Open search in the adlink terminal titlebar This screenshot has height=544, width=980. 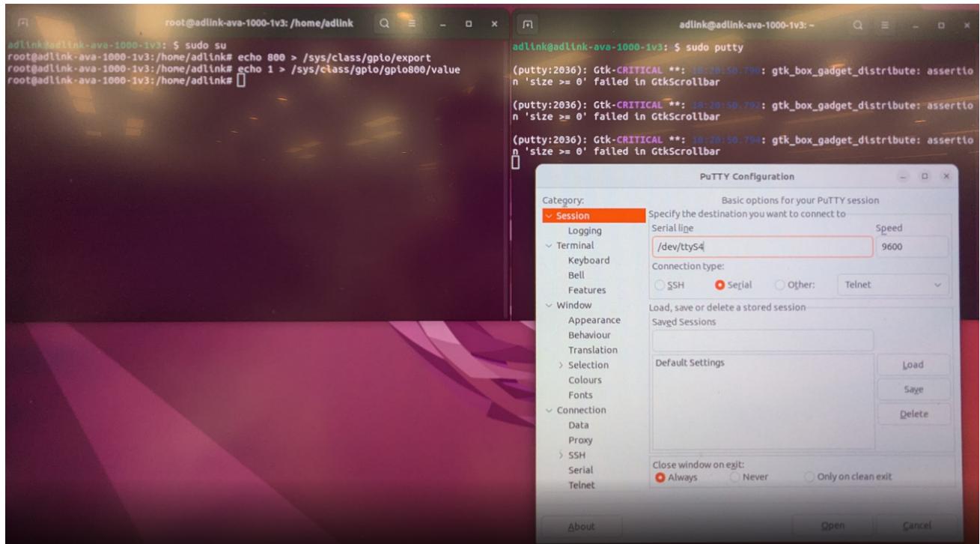coord(871,23)
